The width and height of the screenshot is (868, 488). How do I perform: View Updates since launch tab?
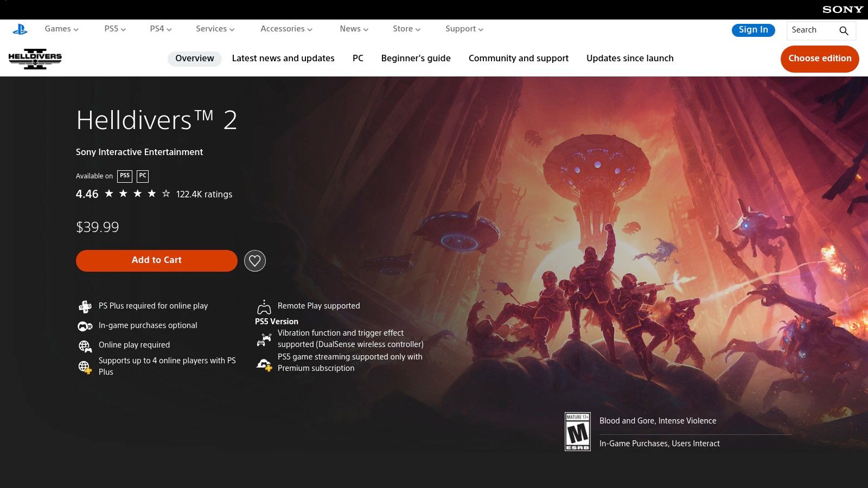tap(630, 59)
